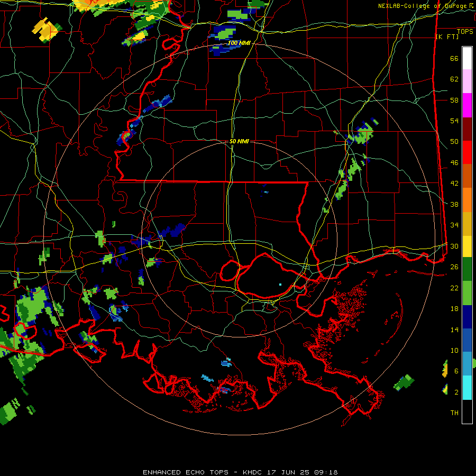Click the white swatch in the tops legend
Image resolution: width=476 pixels, height=476 pixels.
pos(467,58)
